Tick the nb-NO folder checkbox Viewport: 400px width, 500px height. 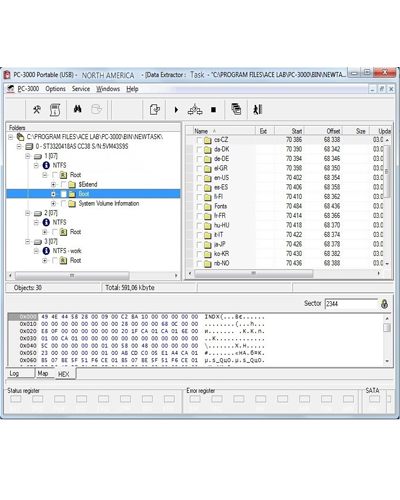[199, 264]
